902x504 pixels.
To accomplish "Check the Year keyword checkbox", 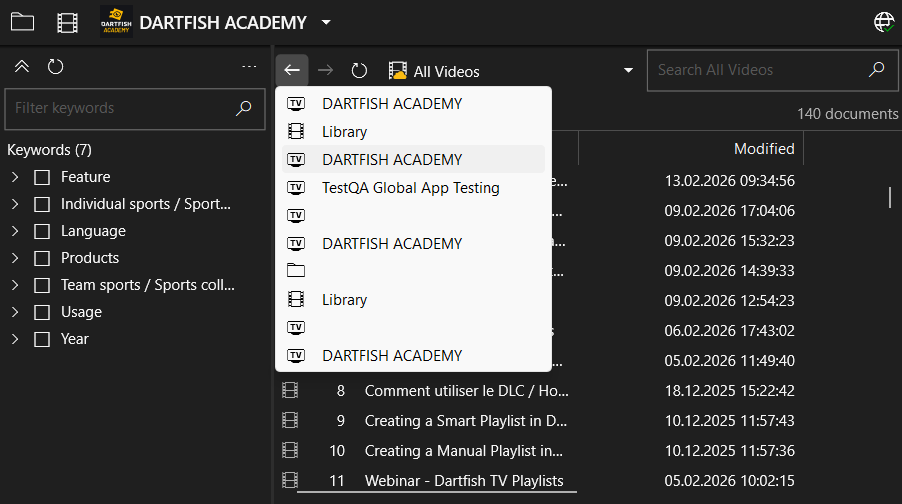I will coord(42,339).
